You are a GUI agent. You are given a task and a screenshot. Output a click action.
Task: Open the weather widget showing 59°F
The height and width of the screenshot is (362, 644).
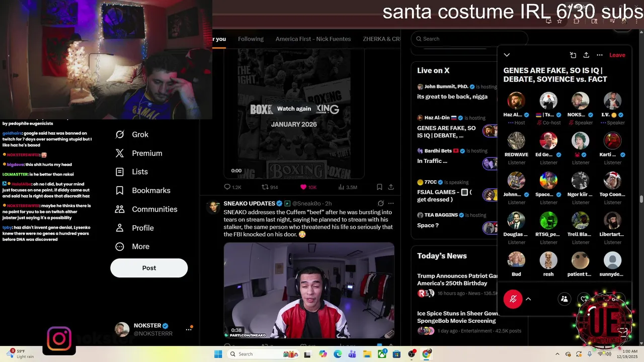[20, 354]
